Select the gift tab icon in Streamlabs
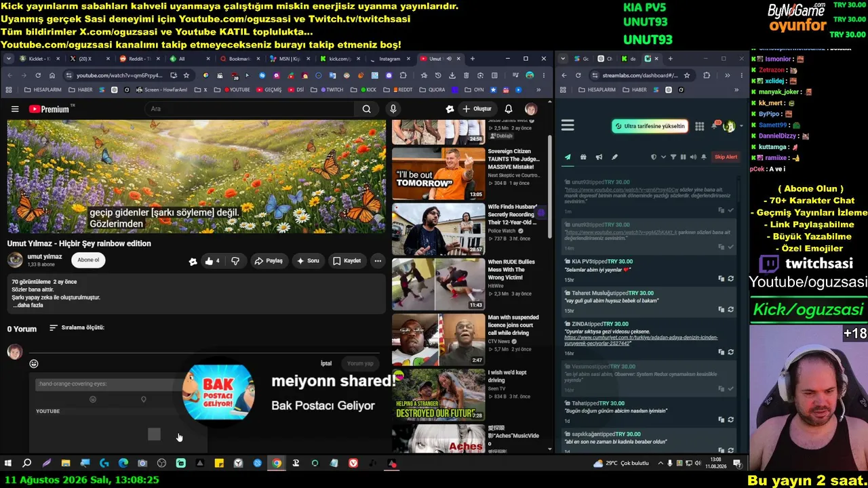868x488 pixels. 583,157
